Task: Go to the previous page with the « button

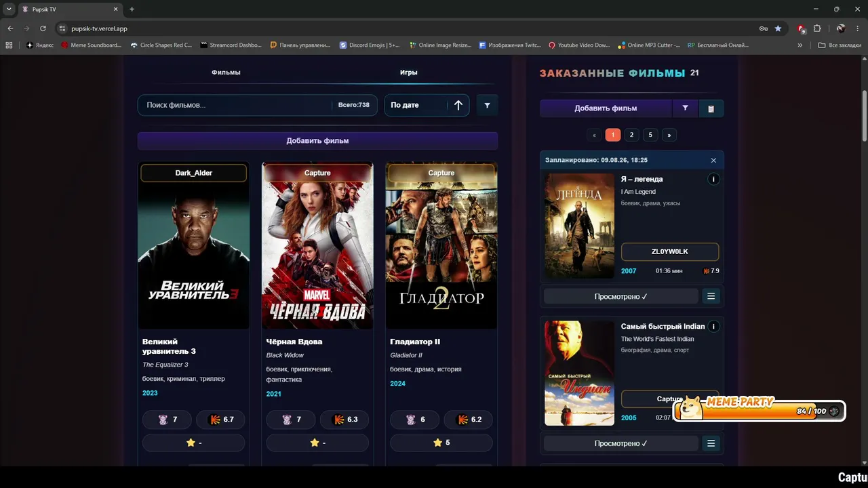Action: [594, 135]
